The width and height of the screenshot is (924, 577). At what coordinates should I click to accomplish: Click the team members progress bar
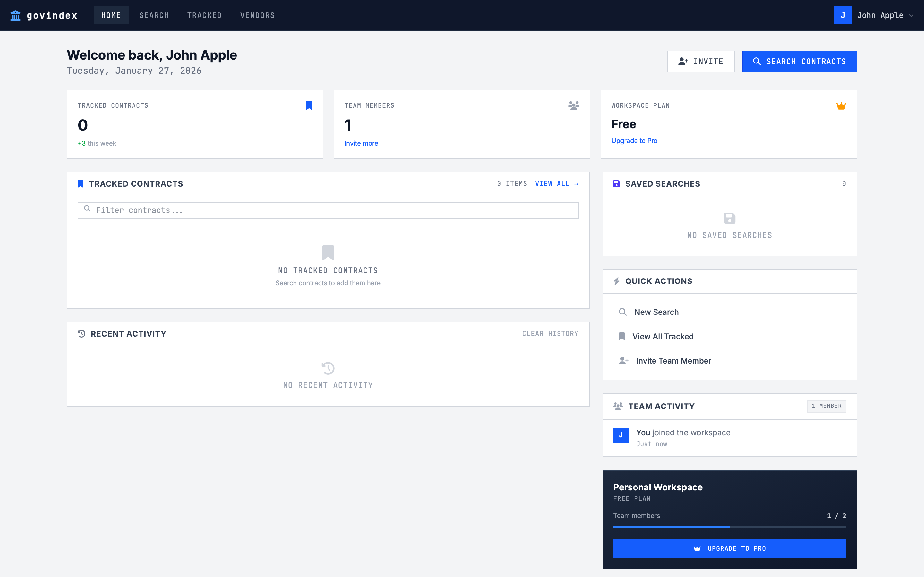[x=729, y=527]
